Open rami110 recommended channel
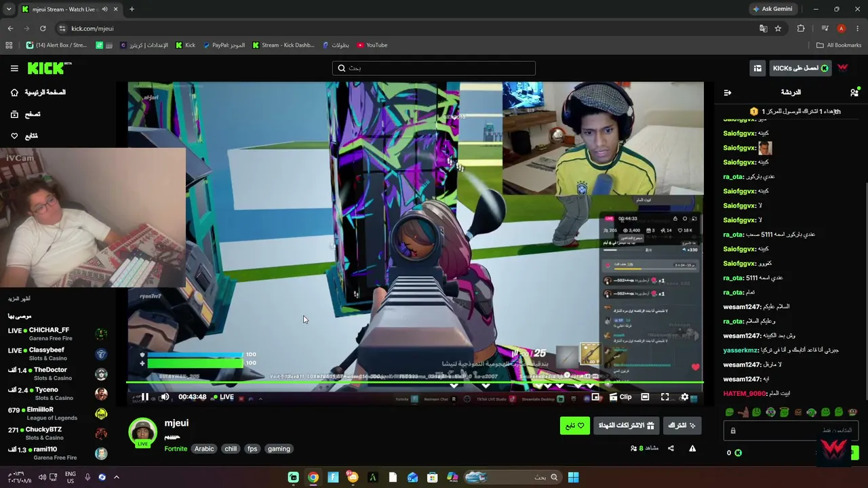Image resolution: width=868 pixels, height=488 pixels. [x=57, y=453]
